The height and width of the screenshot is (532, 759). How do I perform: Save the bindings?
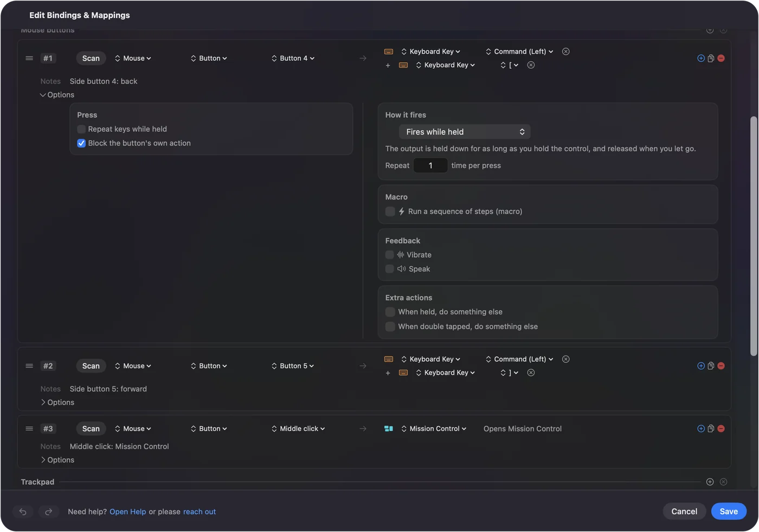pyautogui.click(x=729, y=511)
